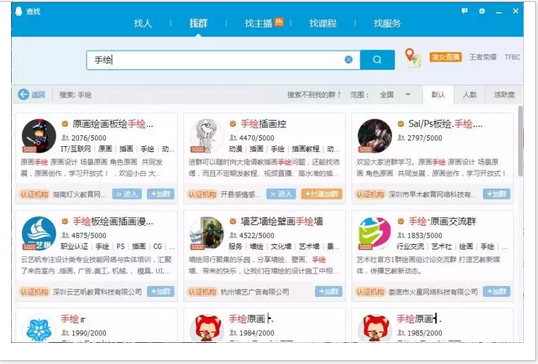
Task: Open the red fox avatar with 1984/2000
Action: (x=207, y=329)
